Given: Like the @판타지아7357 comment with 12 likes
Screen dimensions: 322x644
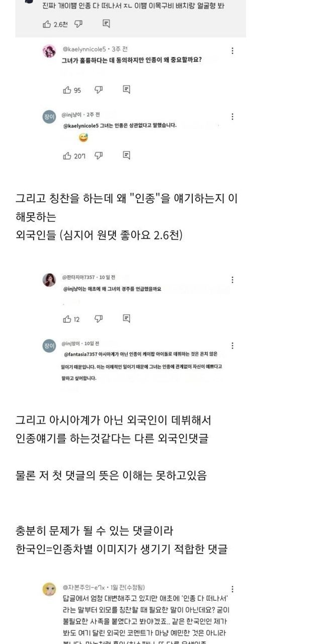Looking at the screenshot, I should point(67,319).
